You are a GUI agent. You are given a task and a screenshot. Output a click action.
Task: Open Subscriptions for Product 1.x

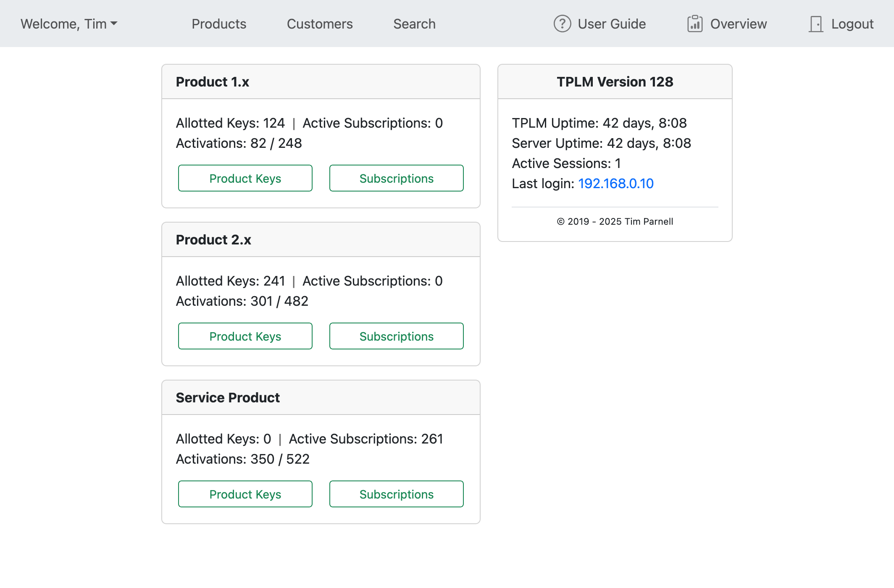coord(396,178)
